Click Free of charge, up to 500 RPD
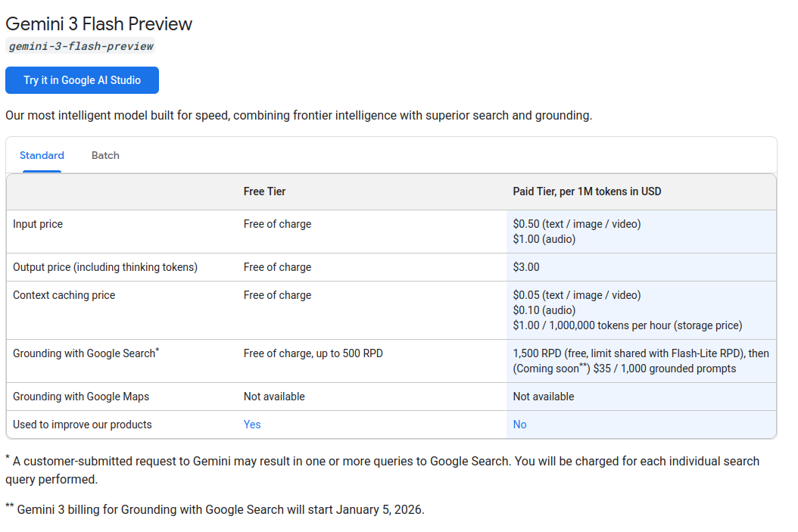This screenshot has width=798, height=532. tap(313, 353)
